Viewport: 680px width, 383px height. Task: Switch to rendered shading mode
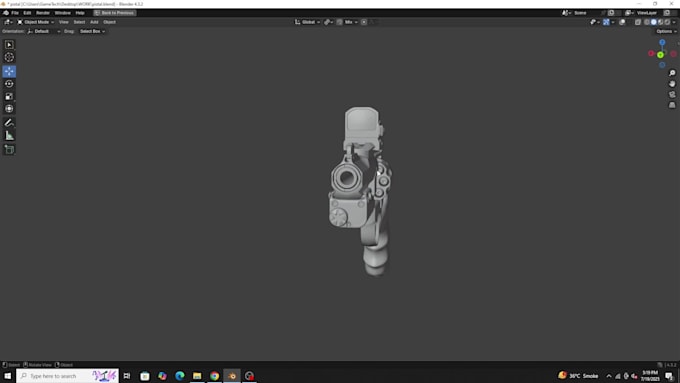point(667,22)
